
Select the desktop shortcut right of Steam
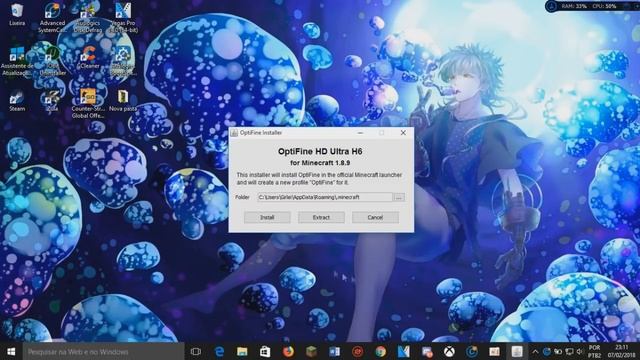pos(52,100)
